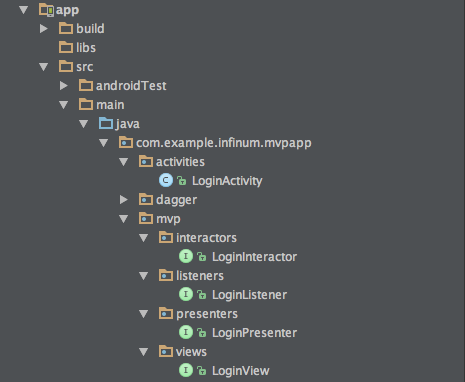
Task: Click the activities package icon
Action: point(146,161)
